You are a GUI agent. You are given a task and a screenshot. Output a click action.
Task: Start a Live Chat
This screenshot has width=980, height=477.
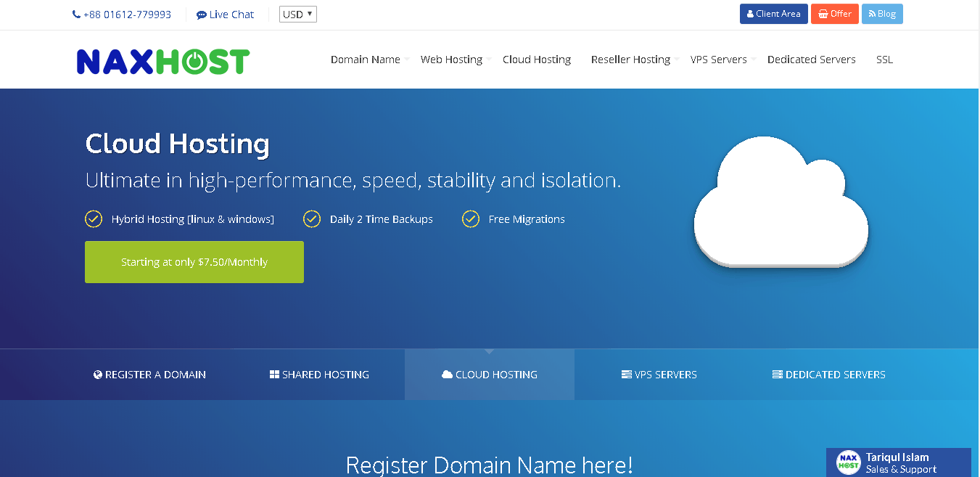point(226,15)
